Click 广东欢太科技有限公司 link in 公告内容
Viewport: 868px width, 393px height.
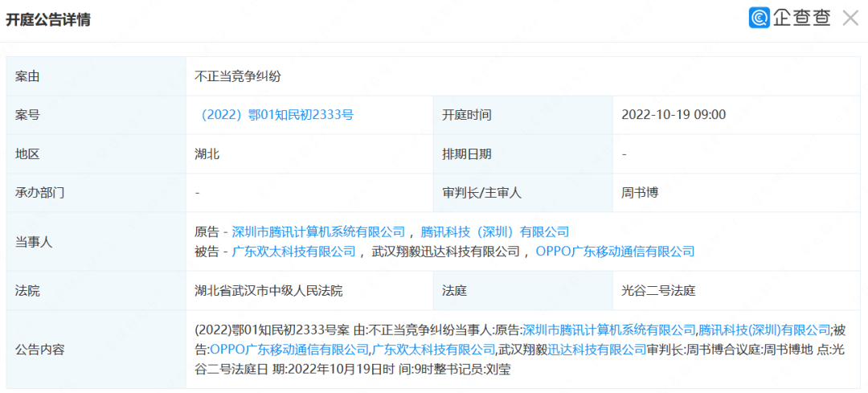pos(433,350)
